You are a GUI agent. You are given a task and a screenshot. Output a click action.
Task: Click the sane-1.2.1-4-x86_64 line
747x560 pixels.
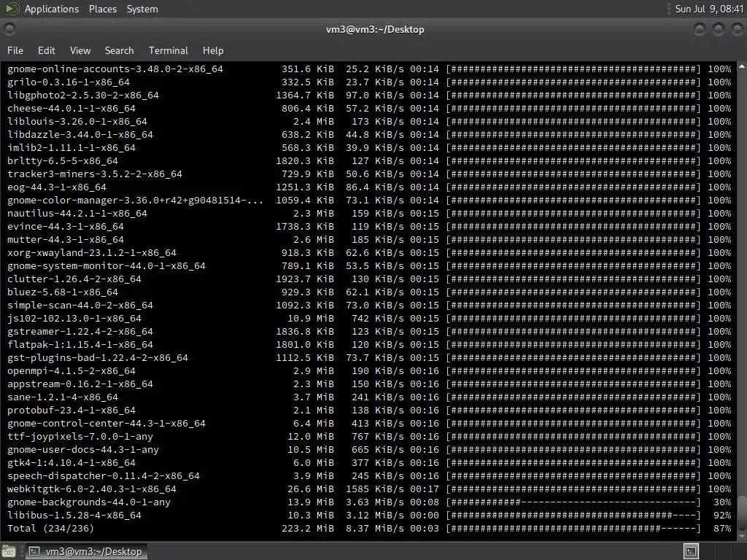click(369, 397)
